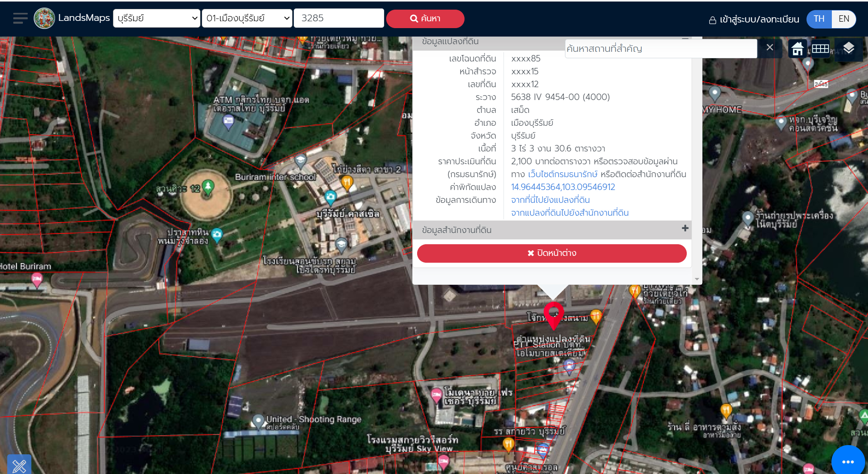Open coordinates link 14.96445364,103.09546912
Image resolution: width=868 pixels, height=474 pixels.
(563, 187)
